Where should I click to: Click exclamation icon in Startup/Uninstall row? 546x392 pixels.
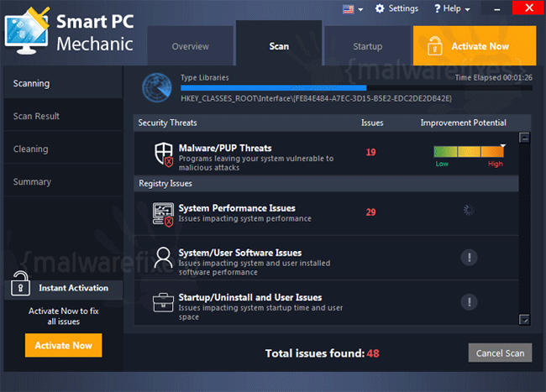469,302
